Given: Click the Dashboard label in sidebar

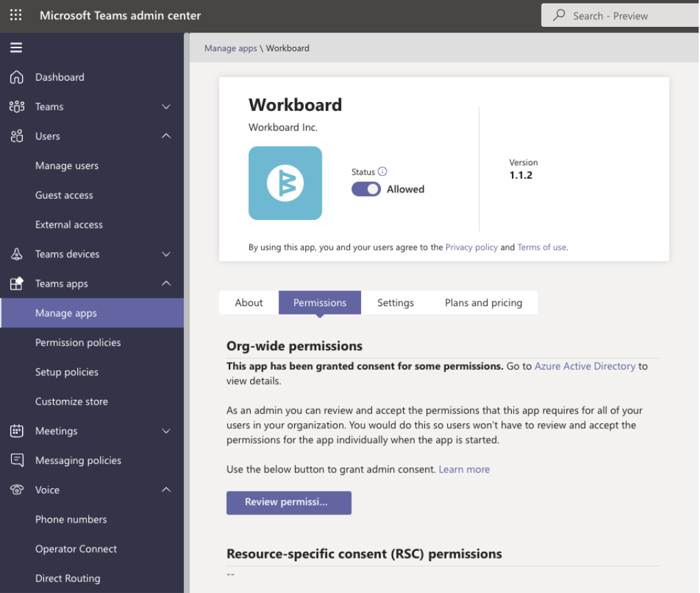Looking at the screenshot, I should [x=60, y=77].
